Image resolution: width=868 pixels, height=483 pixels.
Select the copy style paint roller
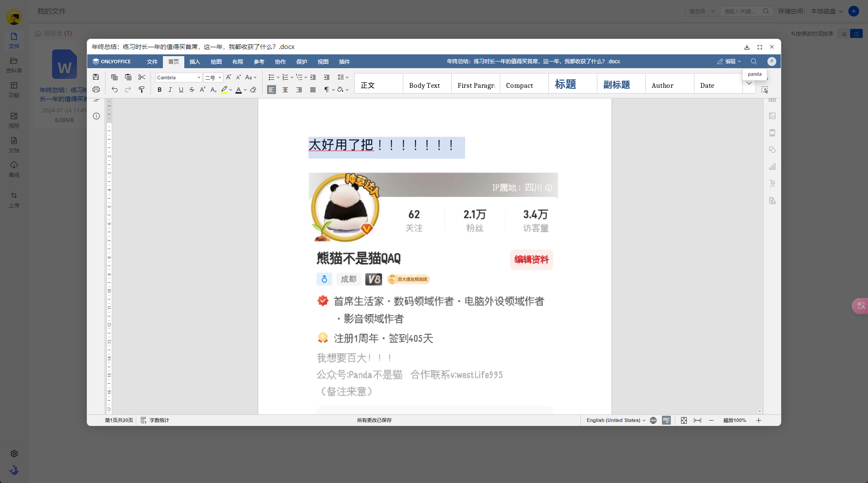pyautogui.click(x=142, y=90)
